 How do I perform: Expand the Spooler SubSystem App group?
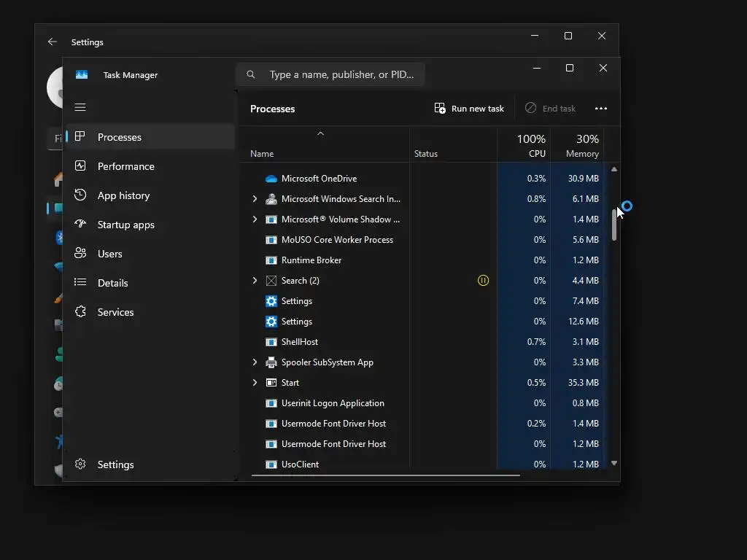click(x=255, y=362)
